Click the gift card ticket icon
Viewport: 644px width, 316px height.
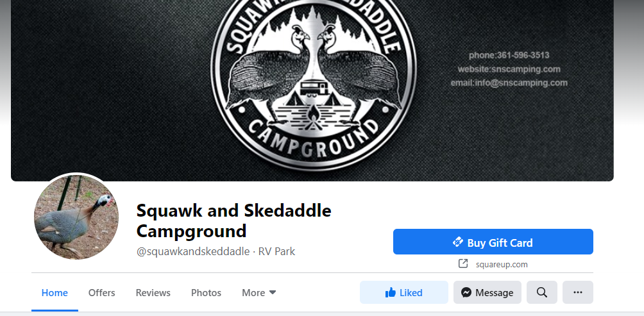coord(458,242)
